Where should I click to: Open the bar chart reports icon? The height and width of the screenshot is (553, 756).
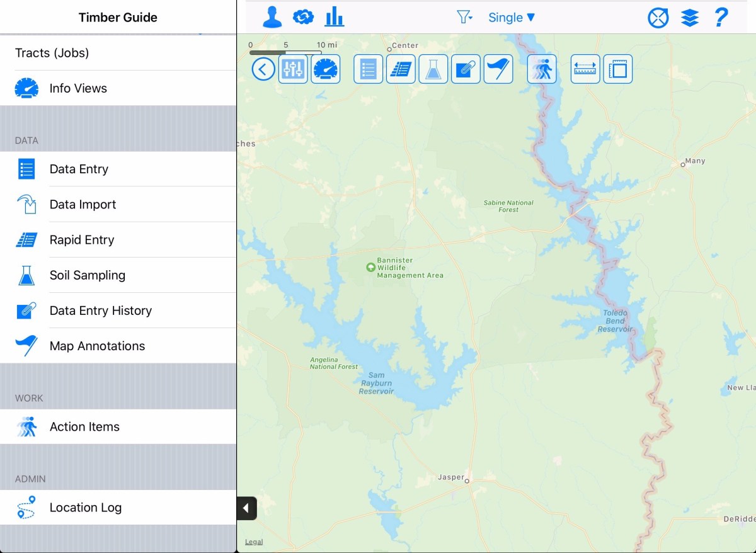click(335, 17)
